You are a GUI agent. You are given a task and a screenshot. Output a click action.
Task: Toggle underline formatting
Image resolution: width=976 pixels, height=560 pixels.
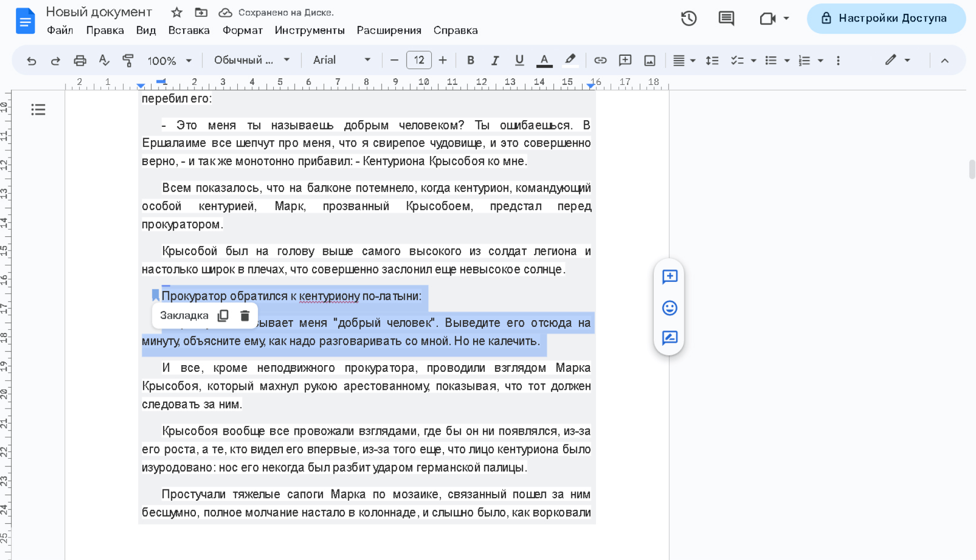click(x=519, y=60)
